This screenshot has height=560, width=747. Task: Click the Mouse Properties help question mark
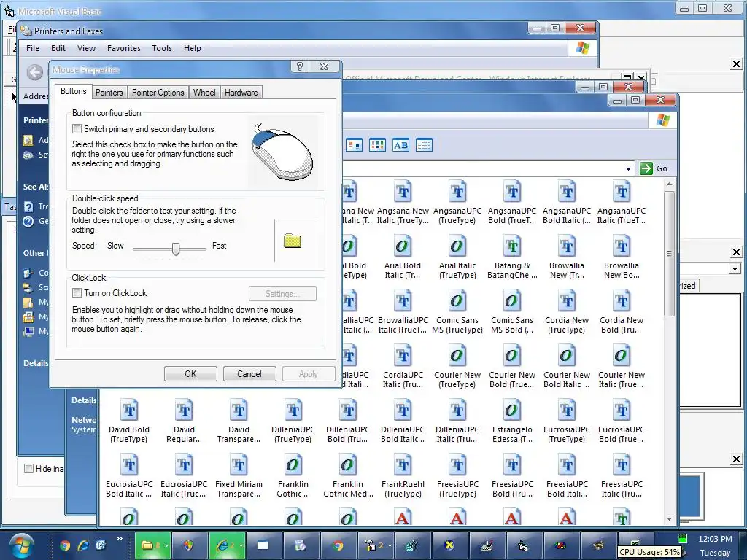[x=299, y=66]
